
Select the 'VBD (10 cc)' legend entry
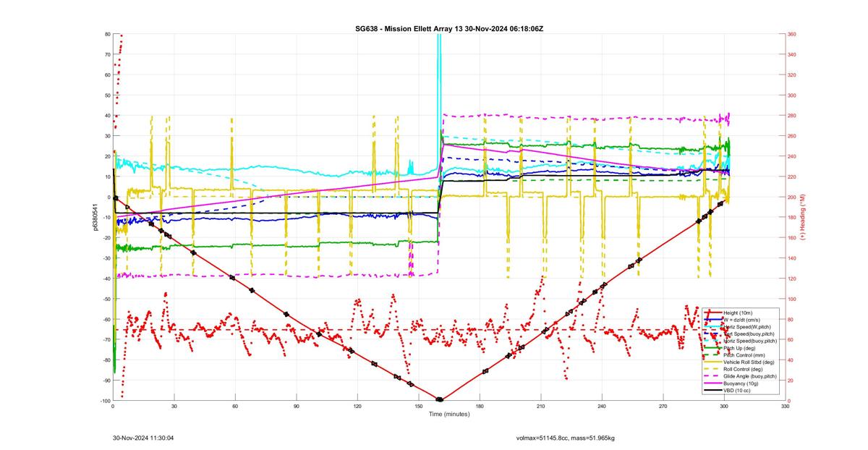click(x=737, y=391)
